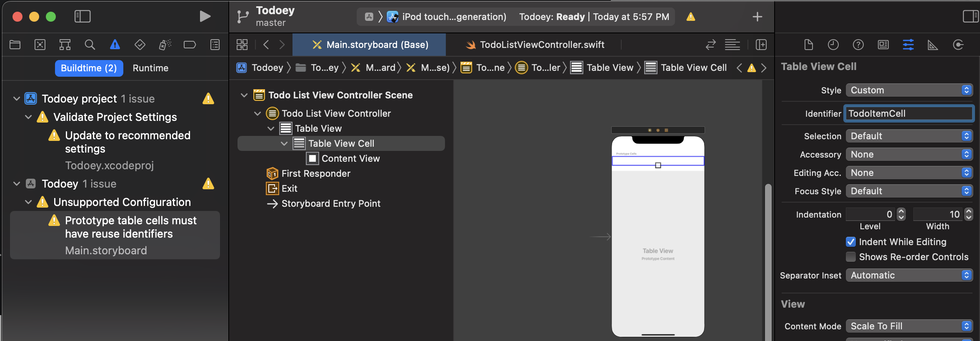
Task: Open the Breakpoint navigator icon
Action: (190, 45)
